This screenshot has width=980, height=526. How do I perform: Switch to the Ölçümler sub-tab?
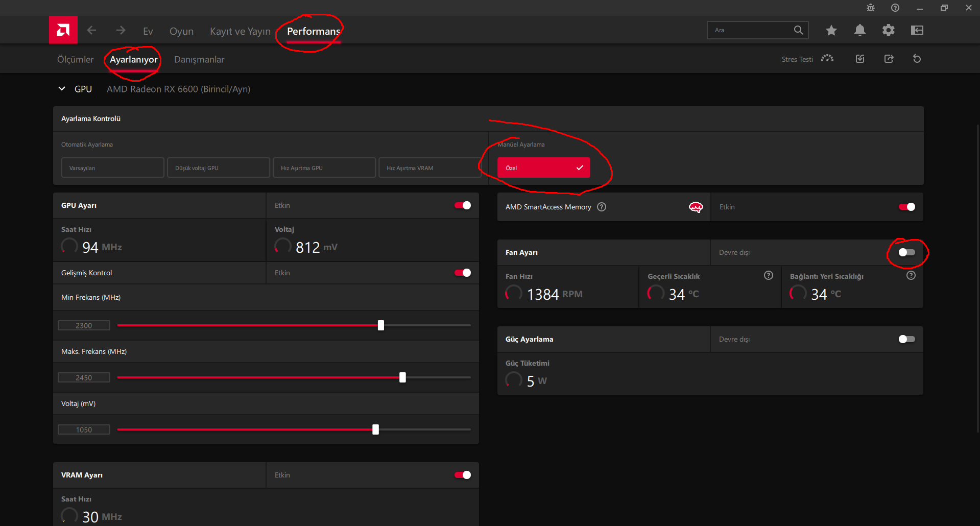point(75,59)
